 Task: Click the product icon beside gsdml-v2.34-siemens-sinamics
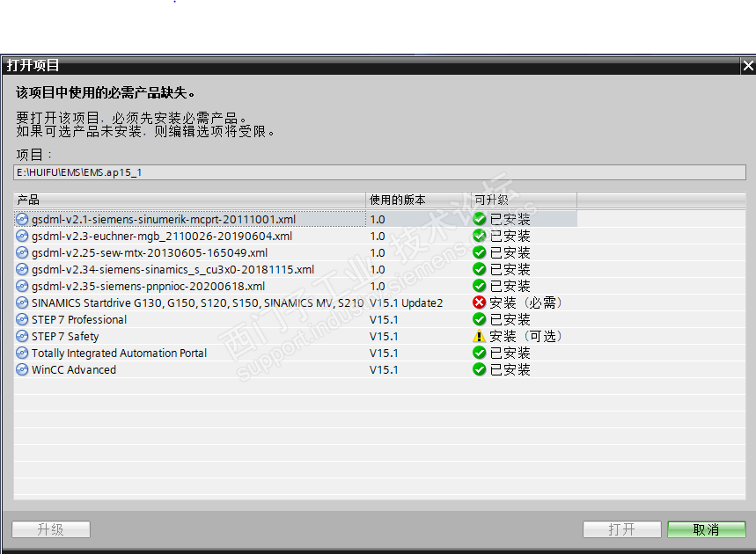(x=22, y=270)
